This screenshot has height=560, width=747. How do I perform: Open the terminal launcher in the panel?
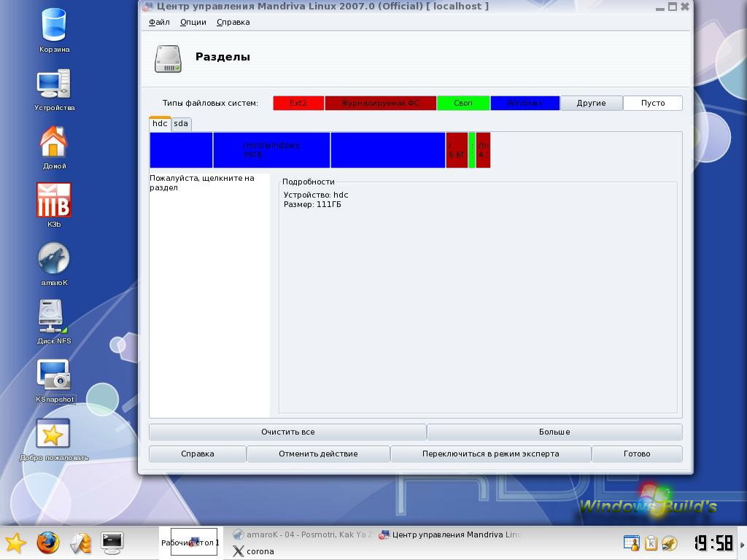coord(112,542)
